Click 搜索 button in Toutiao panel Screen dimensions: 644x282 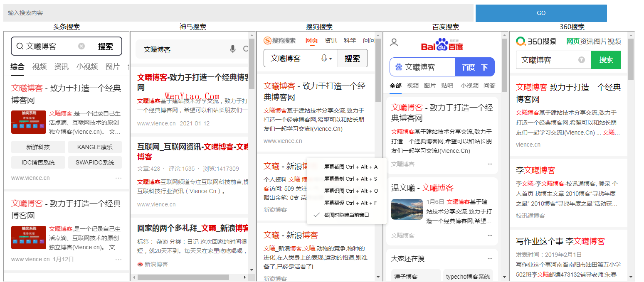pyautogui.click(x=106, y=46)
